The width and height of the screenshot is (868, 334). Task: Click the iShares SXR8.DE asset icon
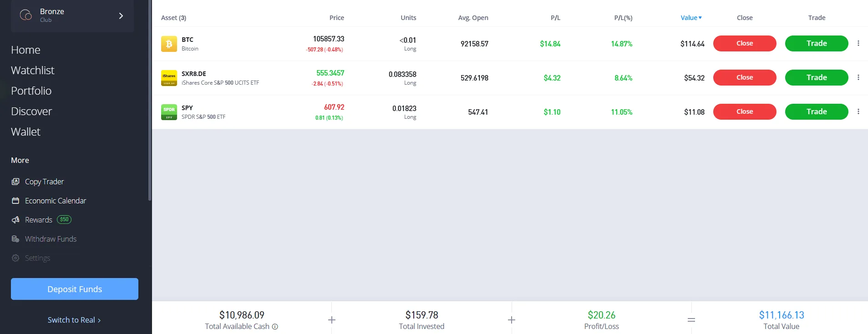tap(169, 78)
